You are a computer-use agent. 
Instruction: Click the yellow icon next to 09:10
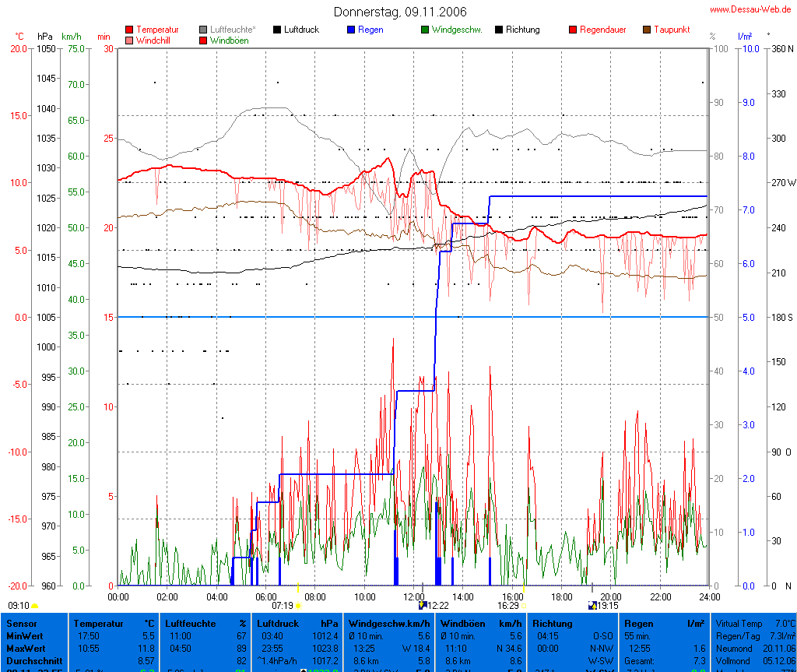click(x=35, y=605)
